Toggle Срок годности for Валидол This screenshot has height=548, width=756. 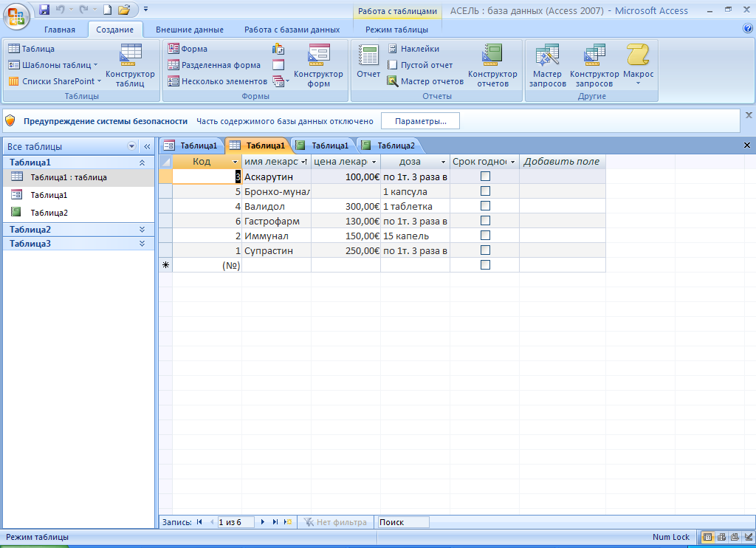485,206
